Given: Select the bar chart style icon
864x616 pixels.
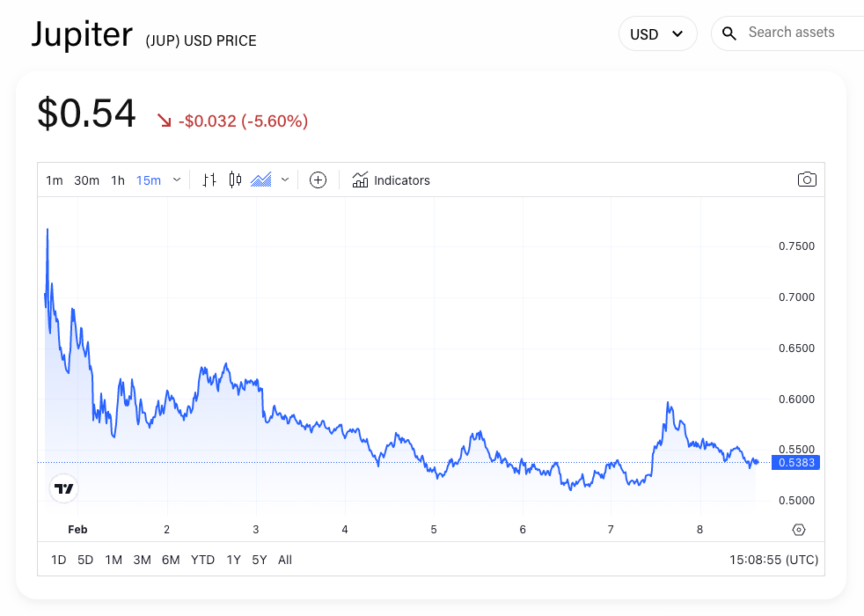Looking at the screenshot, I should click(209, 180).
